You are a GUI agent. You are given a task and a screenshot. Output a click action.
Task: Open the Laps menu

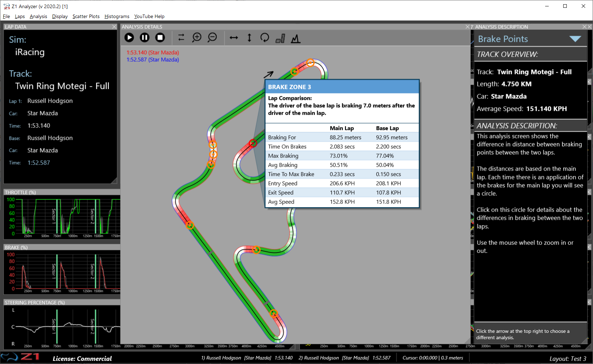tap(20, 16)
